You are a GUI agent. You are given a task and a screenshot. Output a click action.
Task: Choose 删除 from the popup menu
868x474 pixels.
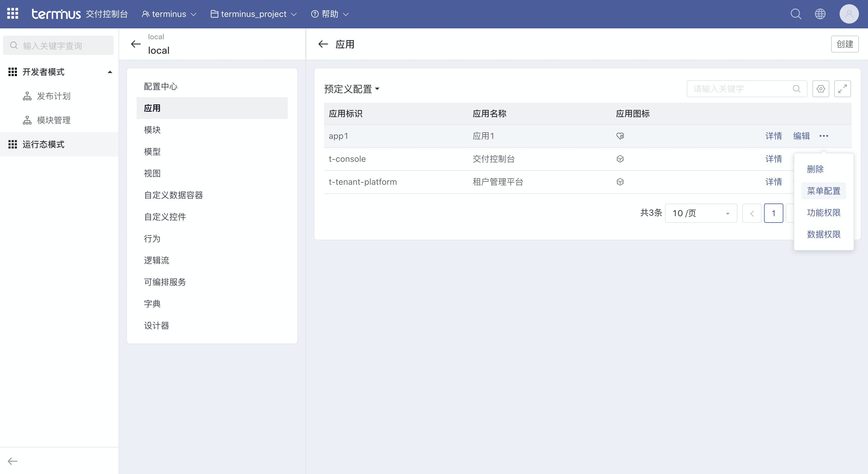point(815,169)
